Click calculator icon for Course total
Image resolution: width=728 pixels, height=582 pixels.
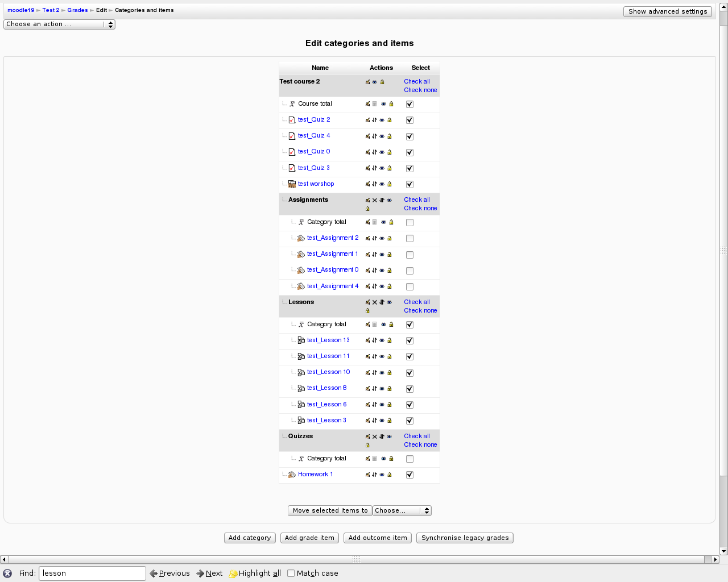tap(375, 104)
